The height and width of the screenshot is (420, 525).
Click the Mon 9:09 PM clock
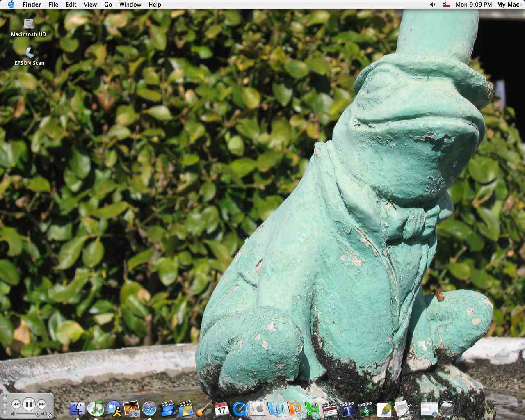click(x=474, y=5)
